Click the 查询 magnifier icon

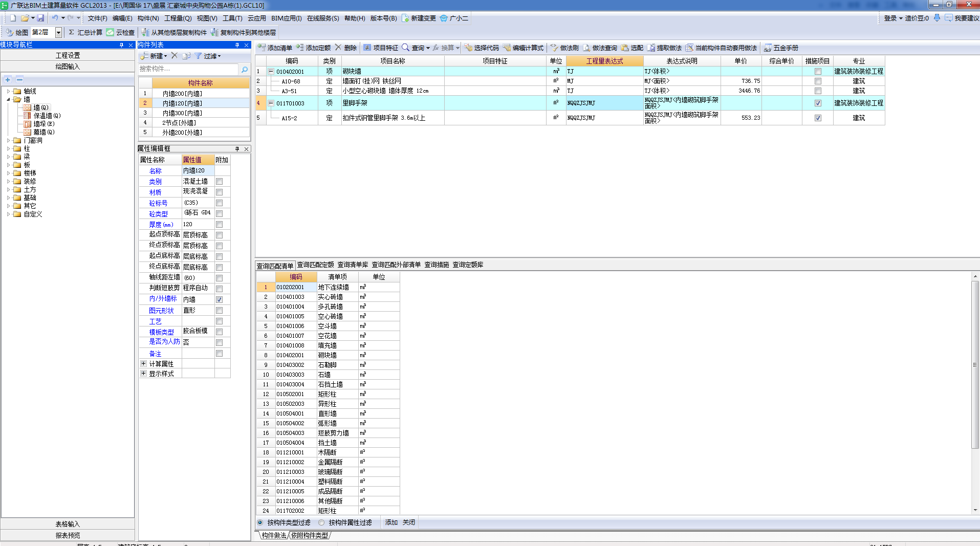405,48
